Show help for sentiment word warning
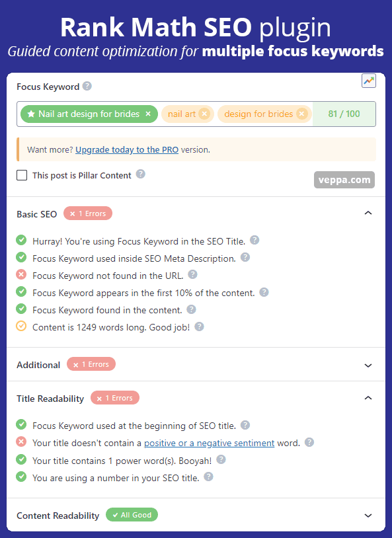This screenshot has height=538, width=392. point(309,442)
